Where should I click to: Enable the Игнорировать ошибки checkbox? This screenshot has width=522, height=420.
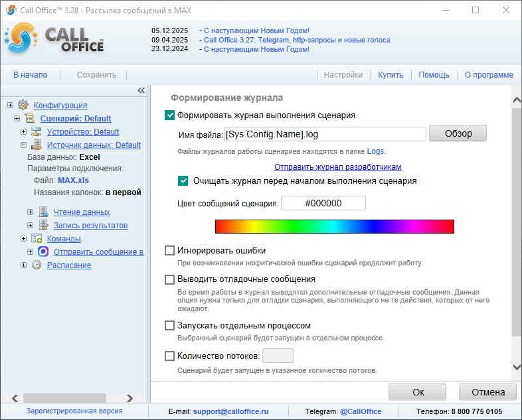(170, 250)
